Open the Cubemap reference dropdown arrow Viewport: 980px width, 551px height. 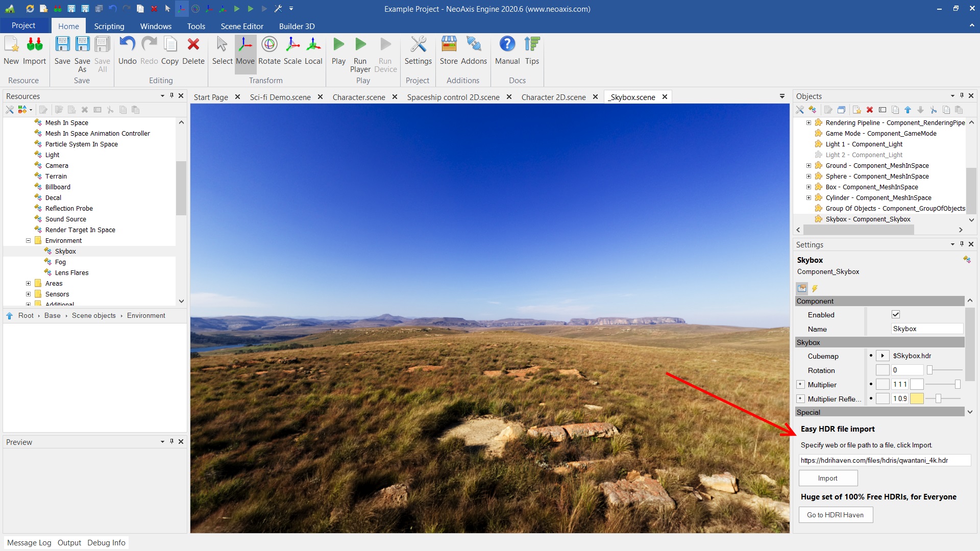coord(883,356)
